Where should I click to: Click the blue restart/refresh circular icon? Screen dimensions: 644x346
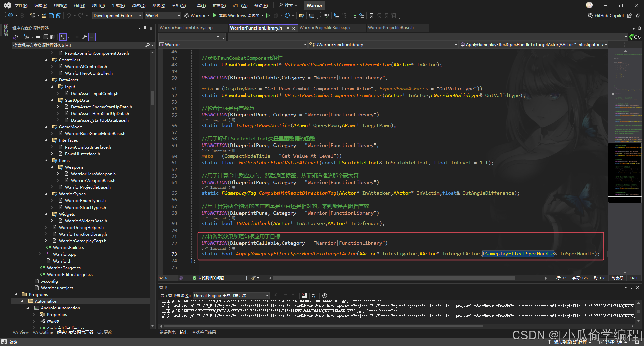click(x=287, y=15)
